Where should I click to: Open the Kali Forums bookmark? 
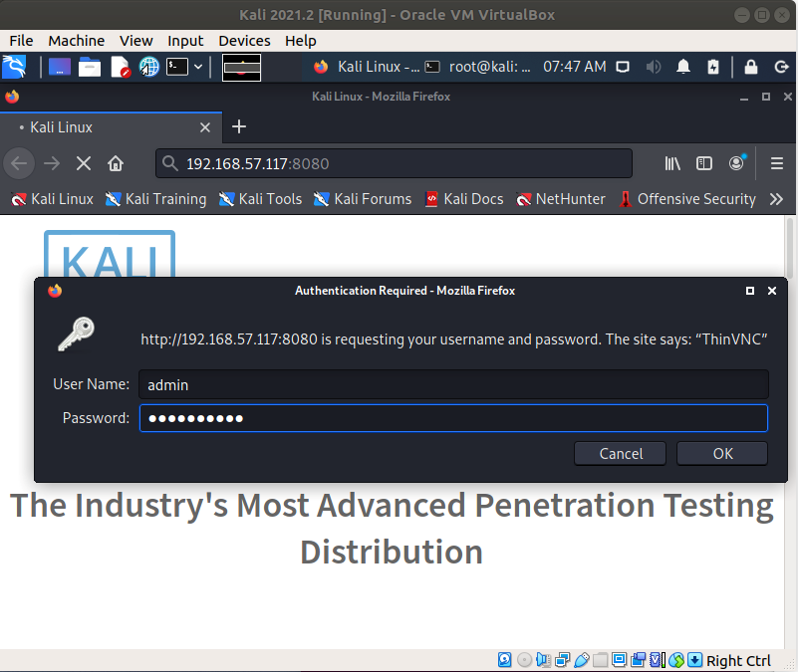point(363,199)
